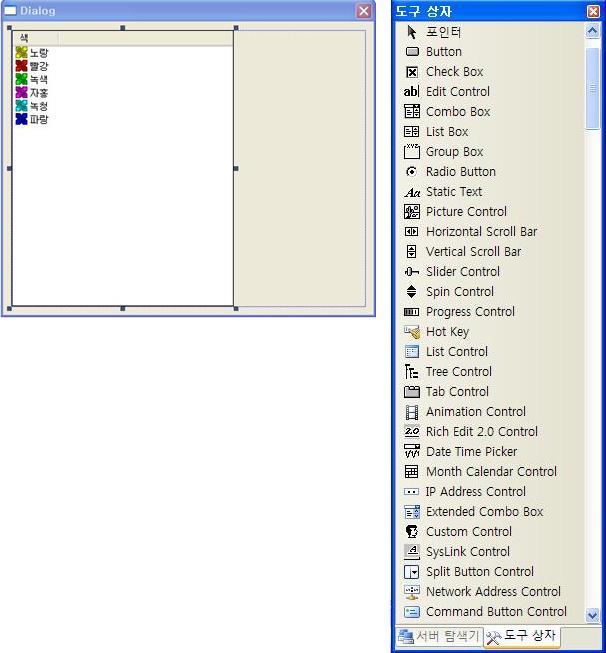Pick the Combo Box tool icon
606x653 pixels.
tap(411, 112)
